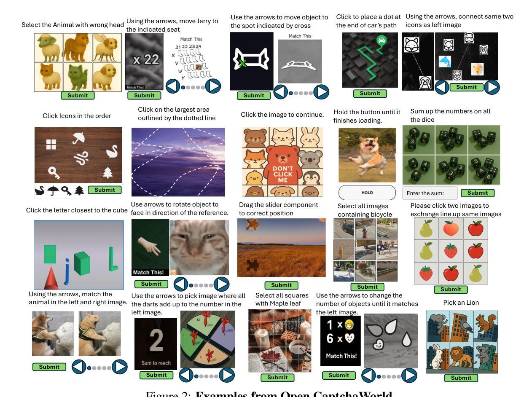Click the right arrow under the darts puzzle

227,375
